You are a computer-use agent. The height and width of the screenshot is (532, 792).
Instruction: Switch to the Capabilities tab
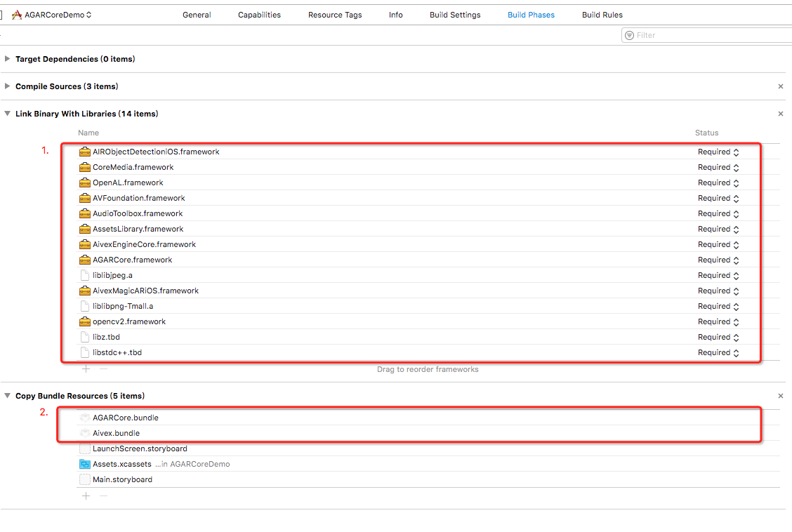pos(259,15)
